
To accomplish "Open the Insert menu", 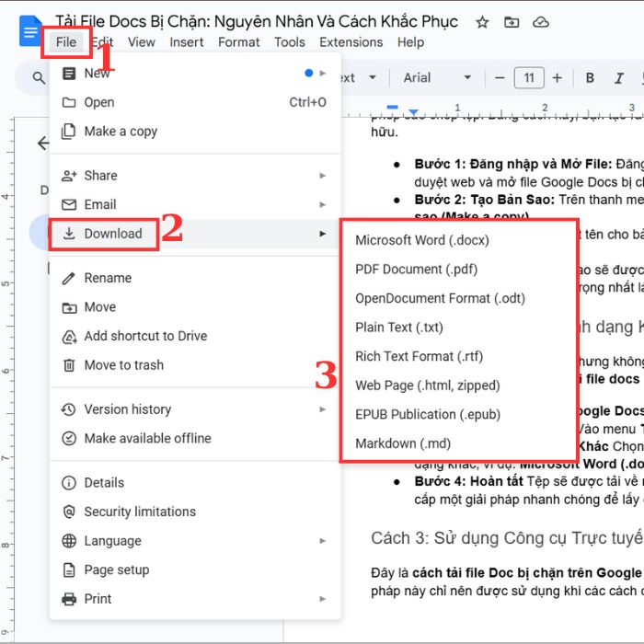I will click(x=187, y=42).
